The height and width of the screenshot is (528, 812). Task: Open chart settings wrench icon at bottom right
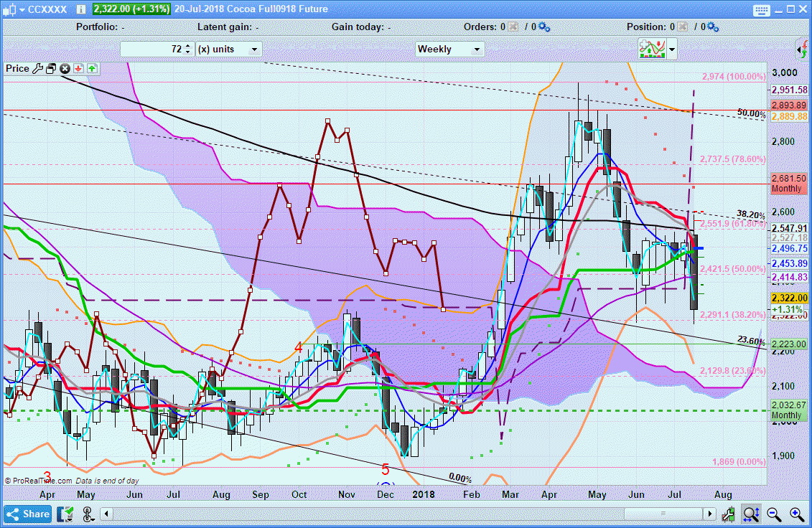coord(729,514)
